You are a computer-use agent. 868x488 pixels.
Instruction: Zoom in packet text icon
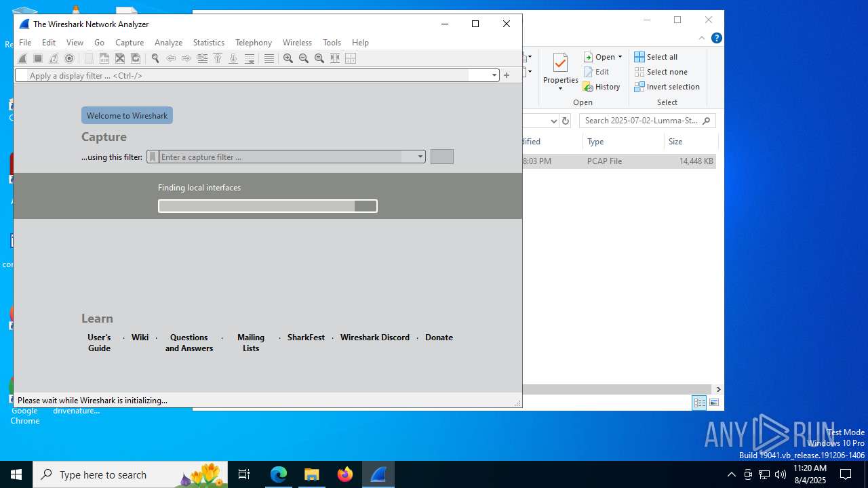point(288,58)
